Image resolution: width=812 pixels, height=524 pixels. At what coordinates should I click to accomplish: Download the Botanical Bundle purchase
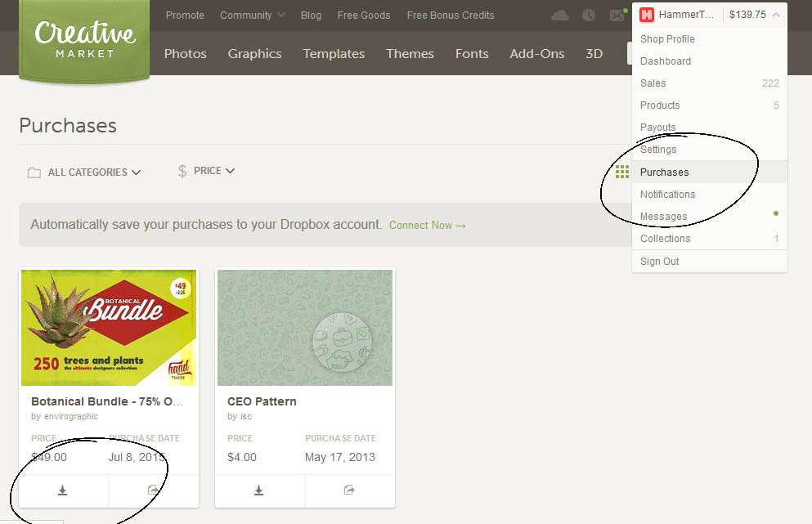tap(63, 490)
